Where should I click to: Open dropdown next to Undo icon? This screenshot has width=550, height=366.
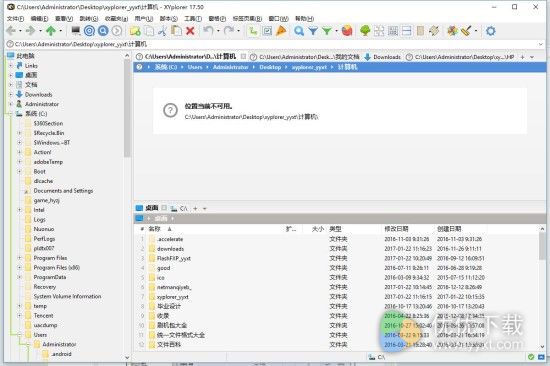coord(218,31)
